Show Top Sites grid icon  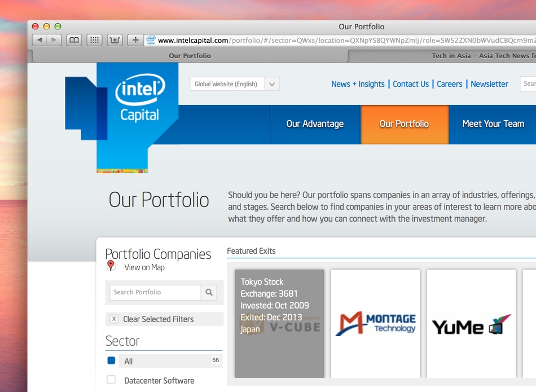[x=95, y=40]
